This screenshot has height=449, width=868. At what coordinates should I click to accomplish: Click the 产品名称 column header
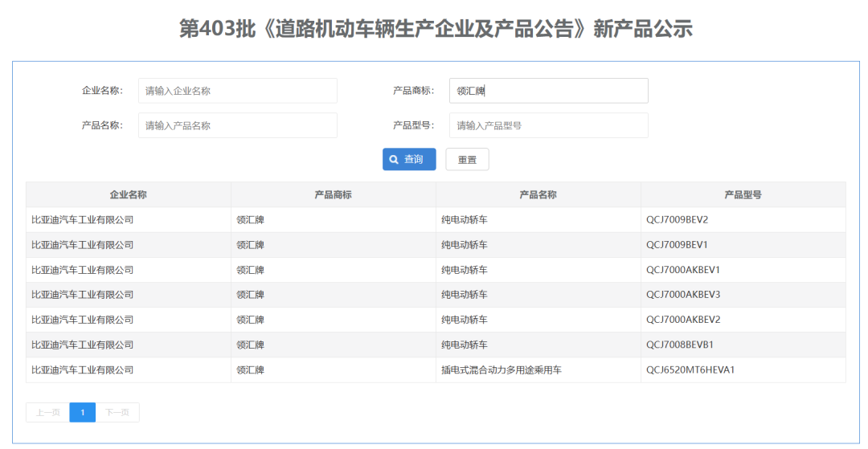pos(538,194)
